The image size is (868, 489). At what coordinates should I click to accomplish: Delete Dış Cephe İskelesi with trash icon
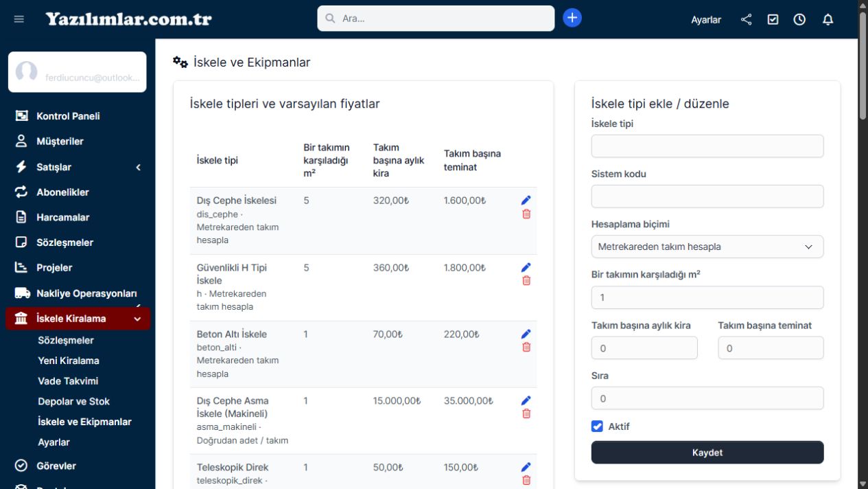(526, 214)
